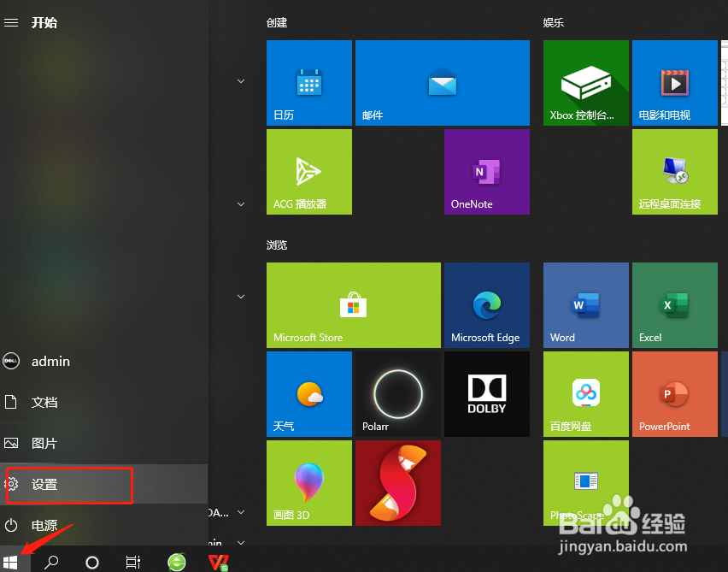Launch ACG 播放器 tile

pyautogui.click(x=309, y=172)
